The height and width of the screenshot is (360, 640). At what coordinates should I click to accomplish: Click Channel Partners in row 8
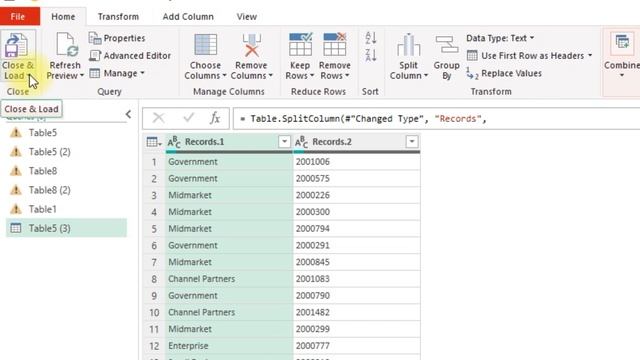tap(229, 279)
